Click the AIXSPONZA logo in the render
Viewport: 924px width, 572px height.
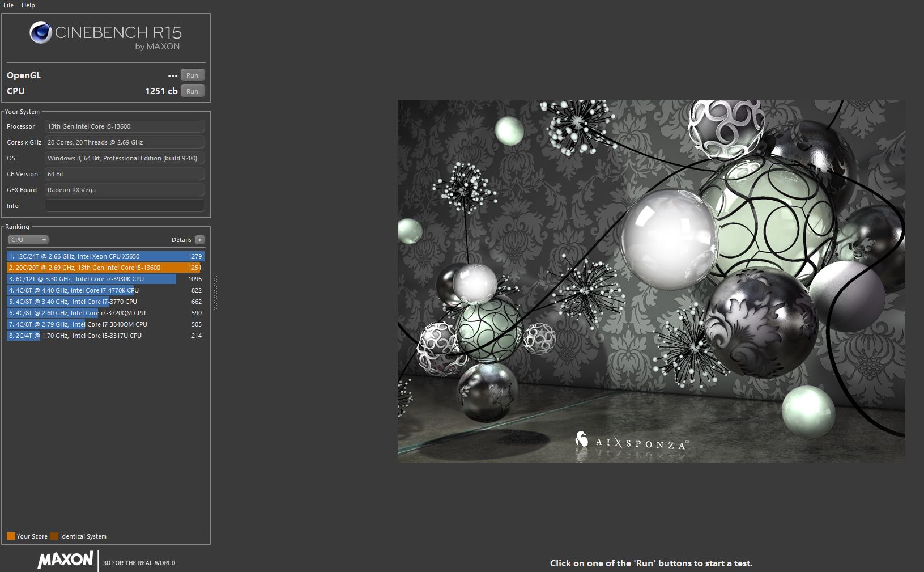(632, 442)
